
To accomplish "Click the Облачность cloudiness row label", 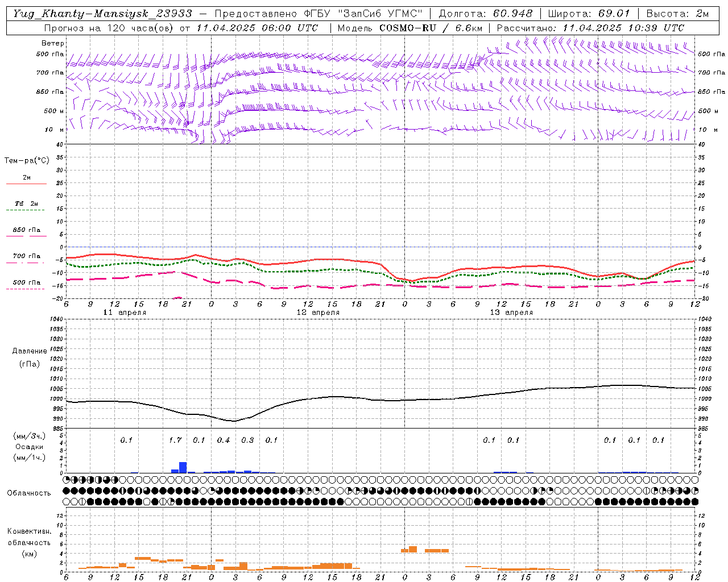I will pos(29,493).
